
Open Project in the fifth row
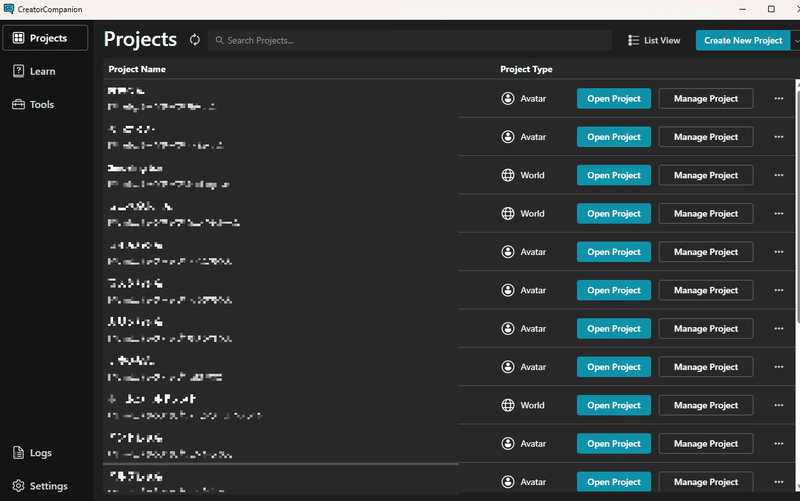click(x=614, y=252)
